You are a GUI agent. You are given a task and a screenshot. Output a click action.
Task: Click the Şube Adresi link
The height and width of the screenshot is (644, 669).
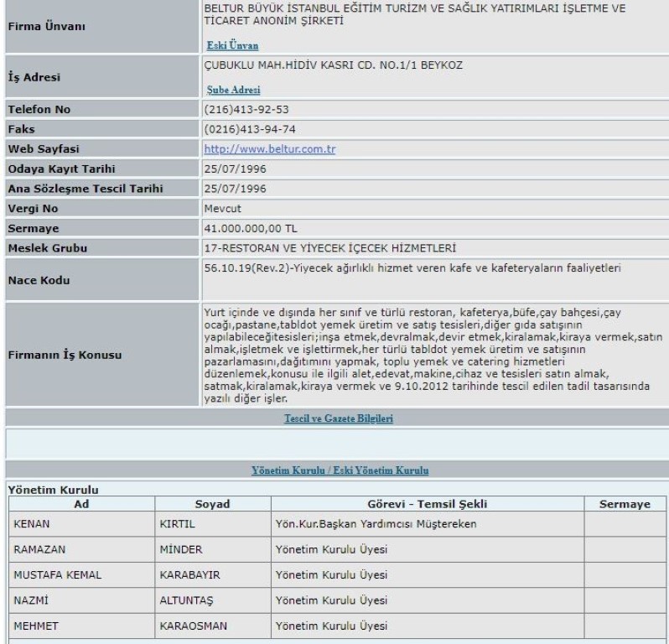233,90
